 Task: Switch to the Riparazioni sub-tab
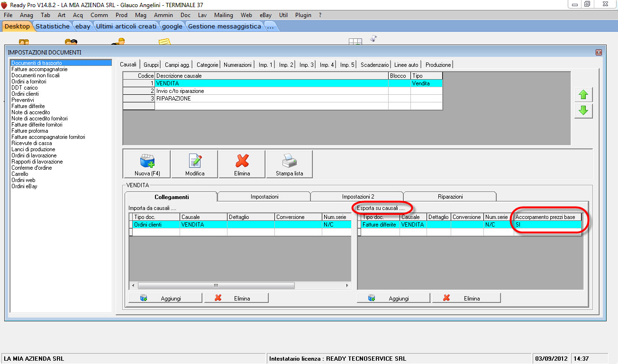pyautogui.click(x=450, y=197)
